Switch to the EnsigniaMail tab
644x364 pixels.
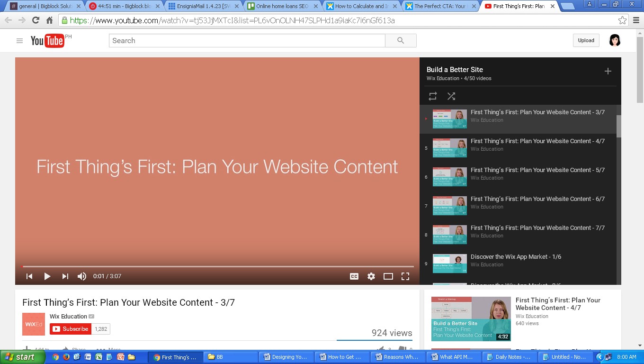pyautogui.click(x=203, y=6)
